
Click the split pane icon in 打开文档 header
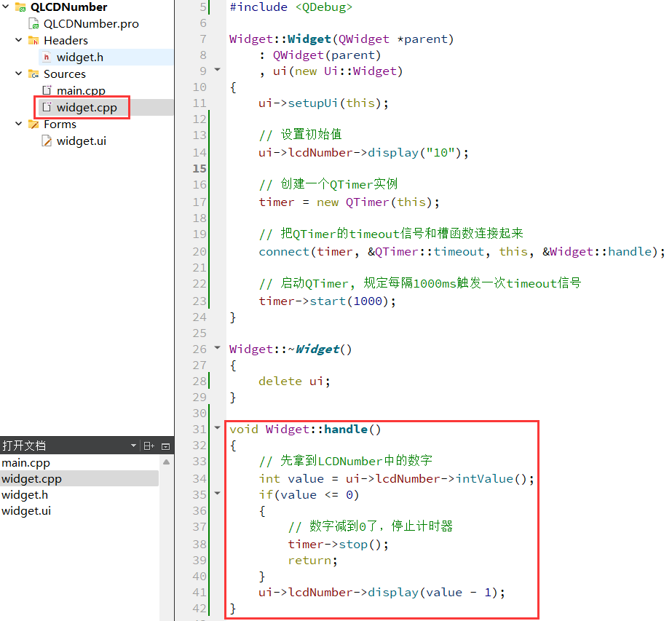[x=149, y=446]
